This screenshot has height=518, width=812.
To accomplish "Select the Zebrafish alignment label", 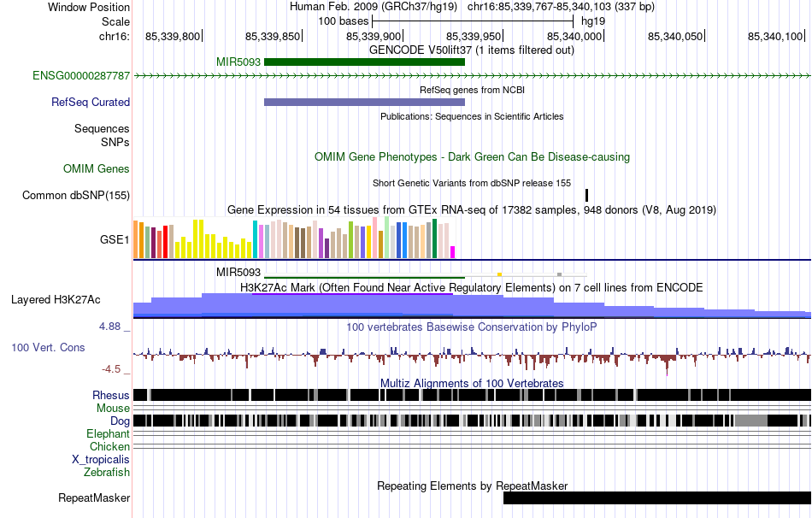I will [x=107, y=472].
